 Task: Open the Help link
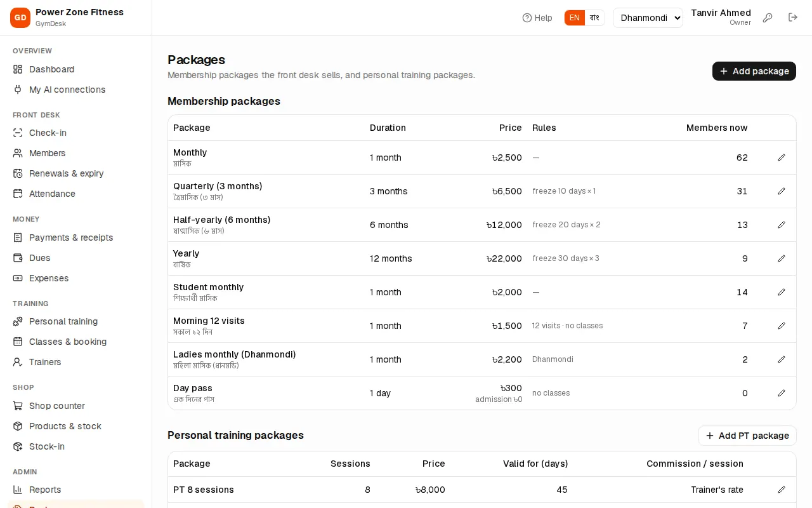(537, 18)
